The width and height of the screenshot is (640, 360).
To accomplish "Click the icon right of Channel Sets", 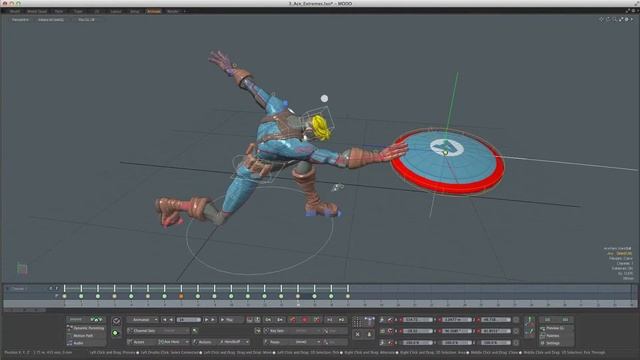I will [x=195, y=331].
